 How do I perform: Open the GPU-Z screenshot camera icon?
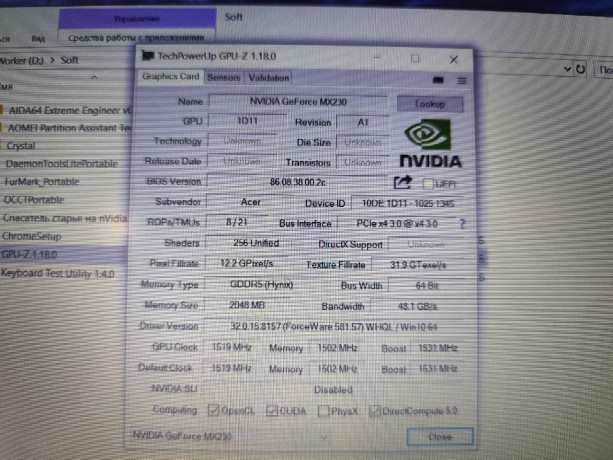[438, 80]
